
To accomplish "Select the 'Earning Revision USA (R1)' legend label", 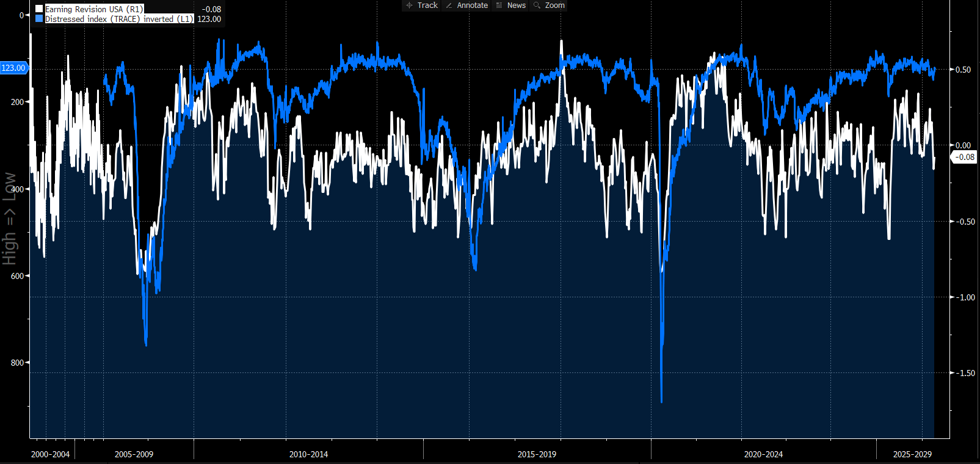I will tap(94, 9).
